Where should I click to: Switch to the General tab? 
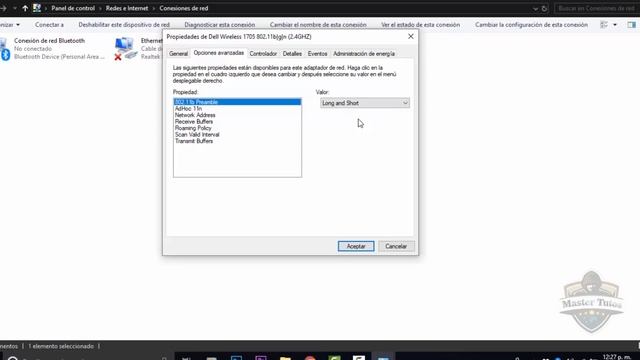pos(178,54)
